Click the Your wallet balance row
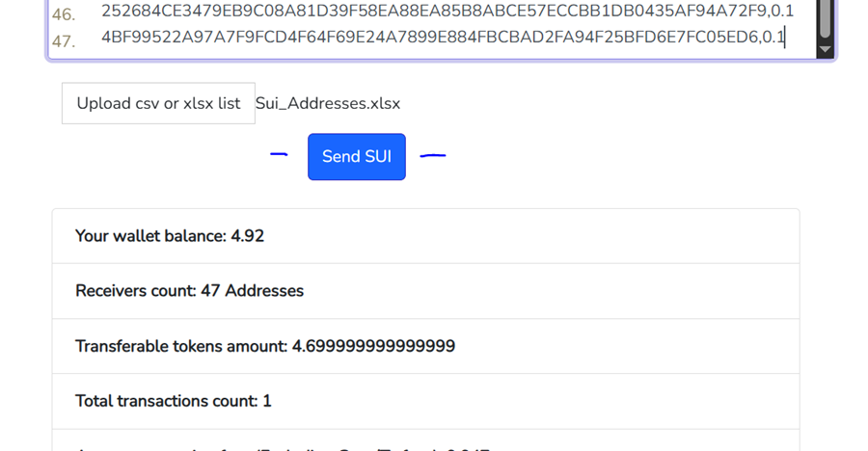Screen dimensions: 868x451 pos(425,236)
